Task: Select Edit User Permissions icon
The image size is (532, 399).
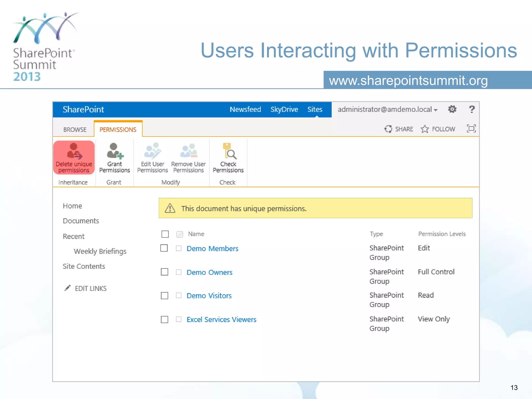Action: [x=153, y=151]
